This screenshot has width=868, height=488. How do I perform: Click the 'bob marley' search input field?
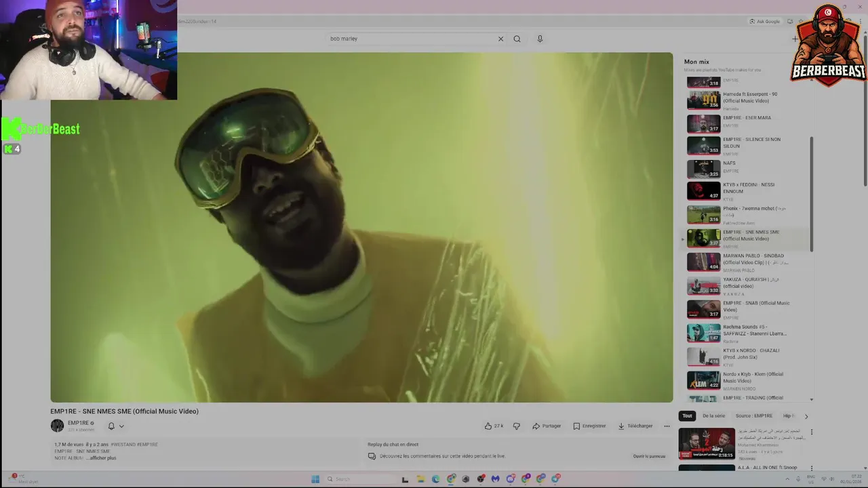click(411, 39)
